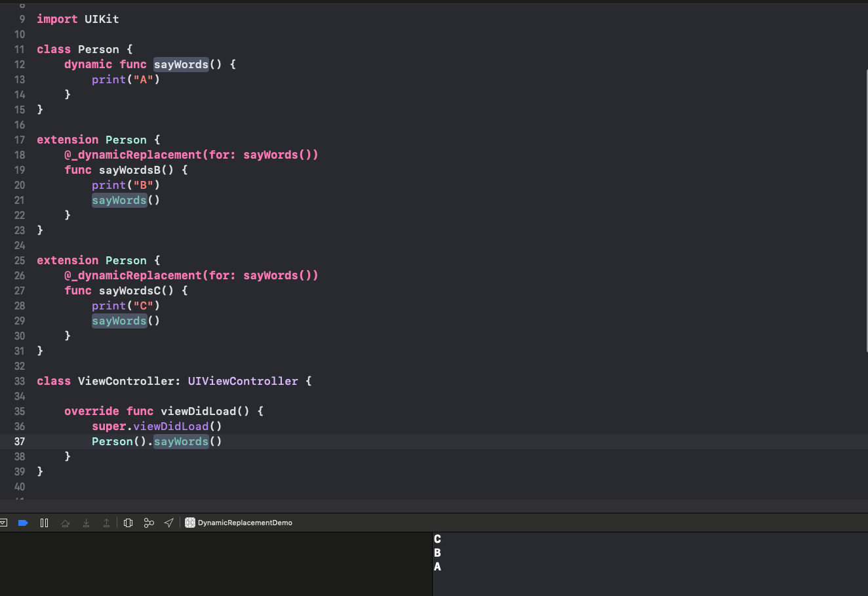This screenshot has width=868, height=596.
Task: Click the sayWordsC function name
Action: click(129, 290)
